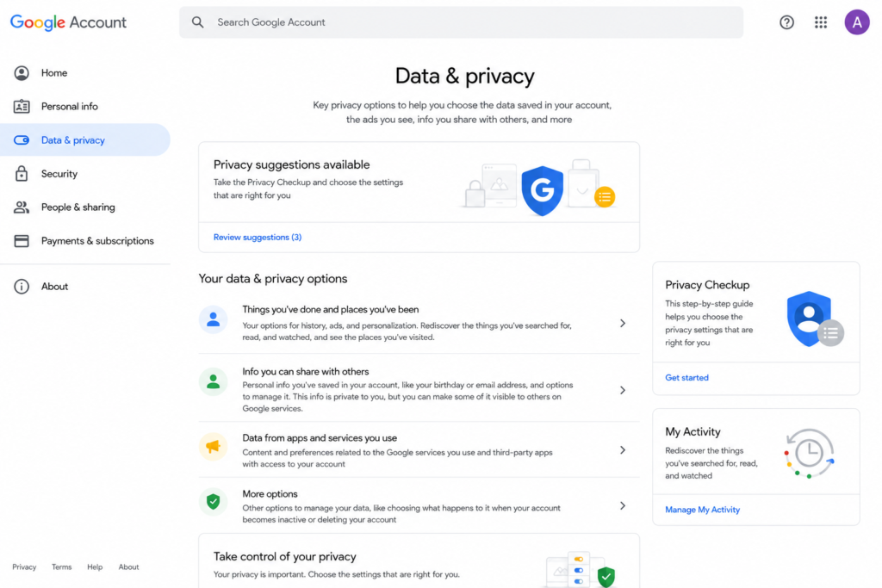Expand the More options chevron

pos(622,506)
